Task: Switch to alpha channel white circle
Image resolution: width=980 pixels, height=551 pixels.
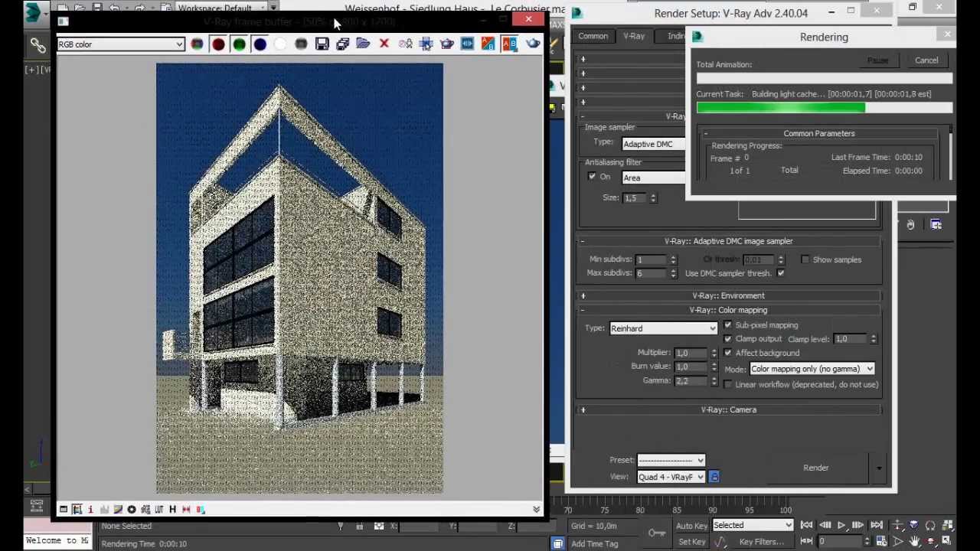Action: pyautogui.click(x=280, y=44)
